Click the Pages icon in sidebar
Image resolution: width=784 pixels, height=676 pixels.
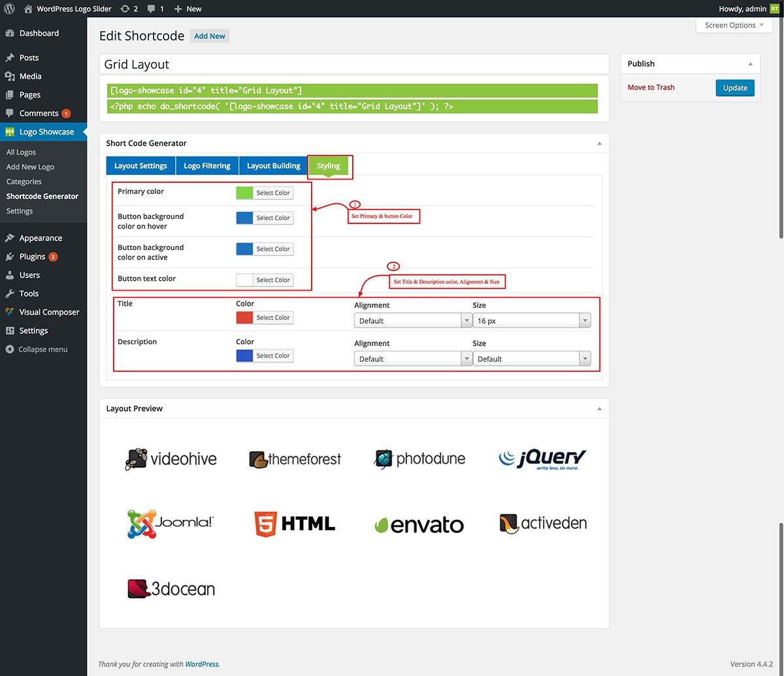10,95
